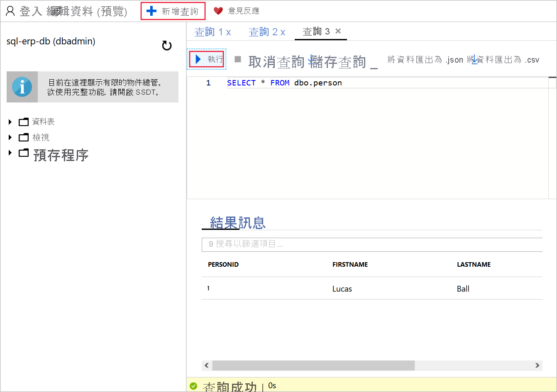Click the SSDT info message text
Viewport: 557px width, 392px height.
[104, 87]
